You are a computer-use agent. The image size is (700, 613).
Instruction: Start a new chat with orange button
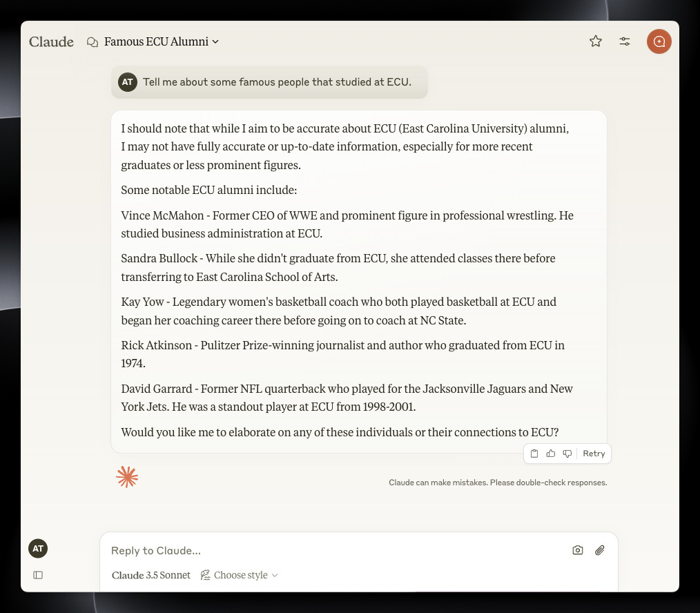point(659,41)
